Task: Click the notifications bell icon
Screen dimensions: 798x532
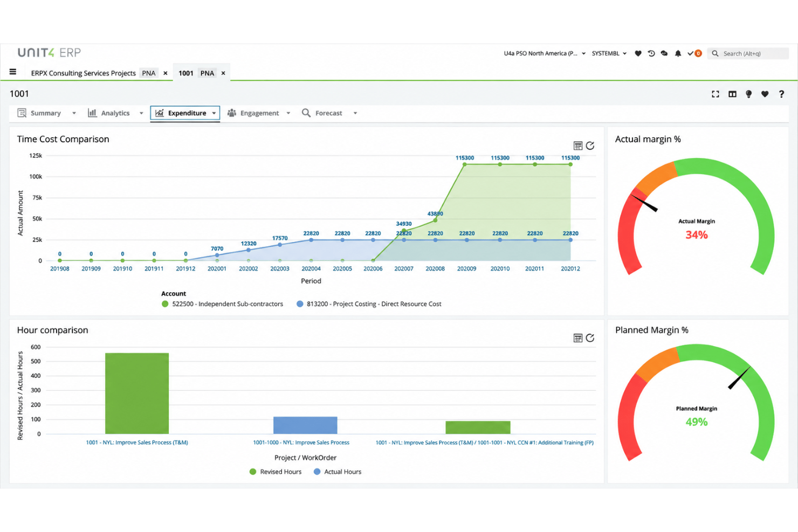Action: pos(678,53)
